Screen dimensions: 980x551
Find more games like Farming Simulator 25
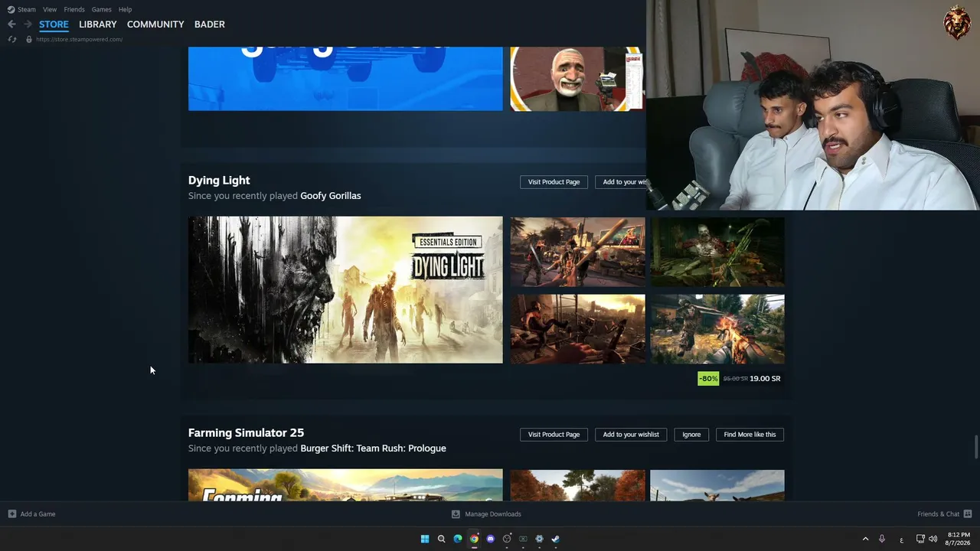750,435
